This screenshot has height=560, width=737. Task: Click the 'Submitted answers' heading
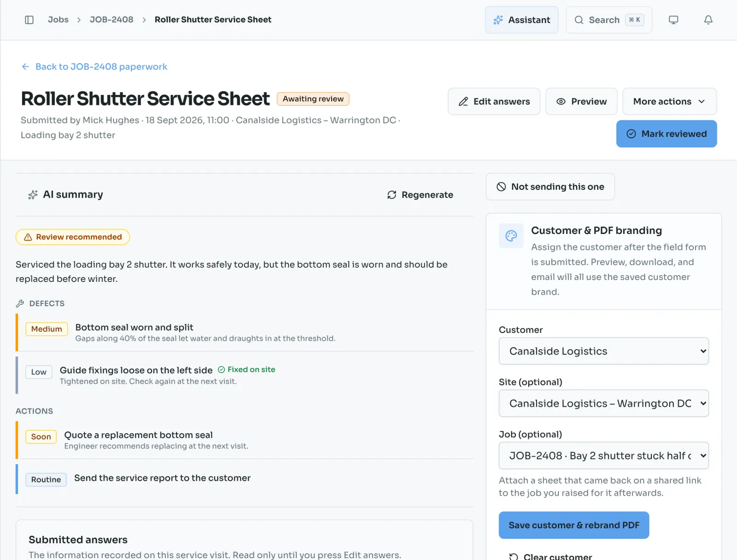pyautogui.click(x=78, y=540)
